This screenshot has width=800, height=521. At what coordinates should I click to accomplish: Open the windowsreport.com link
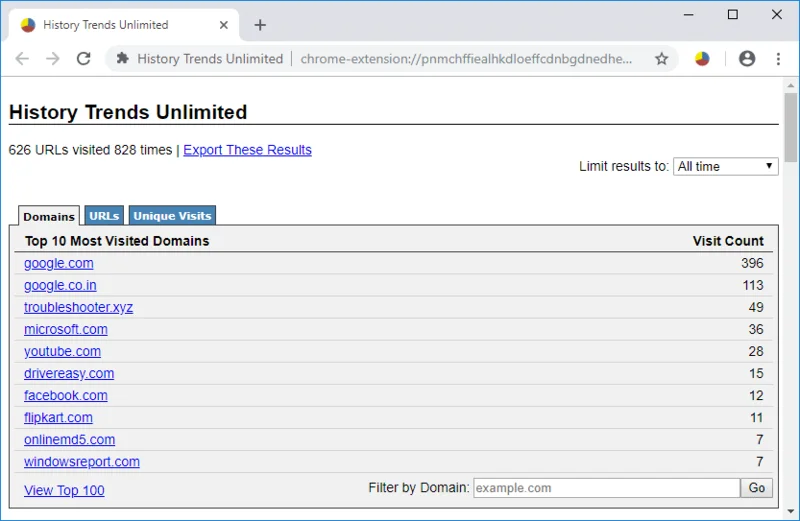[x=82, y=461]
